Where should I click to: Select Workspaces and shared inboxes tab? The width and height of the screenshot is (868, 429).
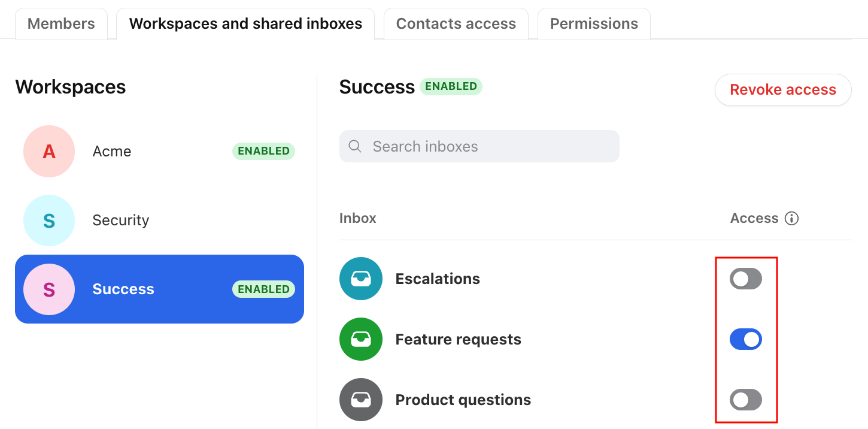click(245, 24)
